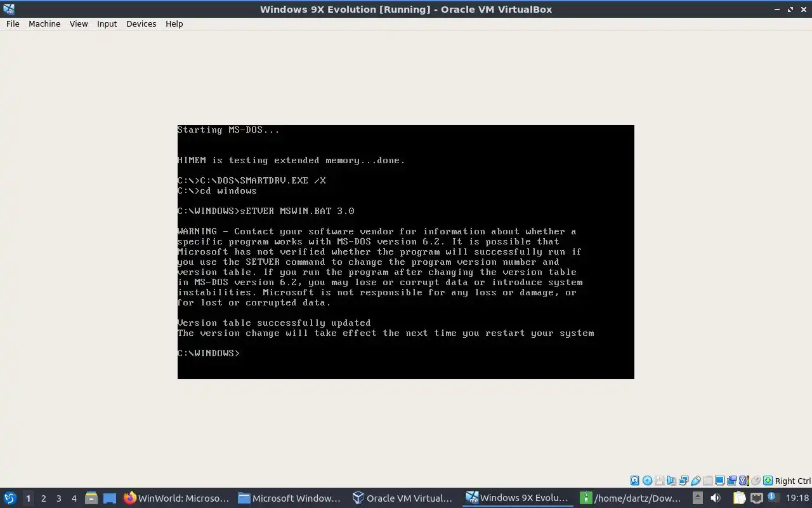
Task: Click the hard disk activity indicator
Action: click(635, 481)
